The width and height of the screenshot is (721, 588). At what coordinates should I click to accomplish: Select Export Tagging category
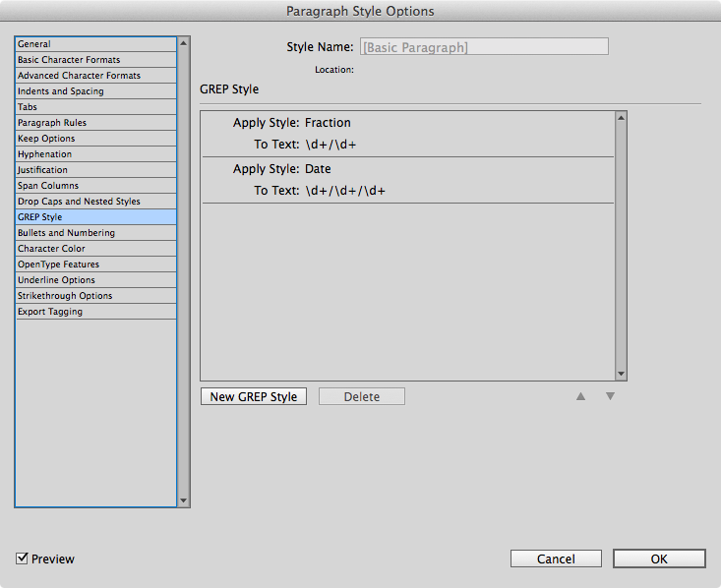pos(95,312)
